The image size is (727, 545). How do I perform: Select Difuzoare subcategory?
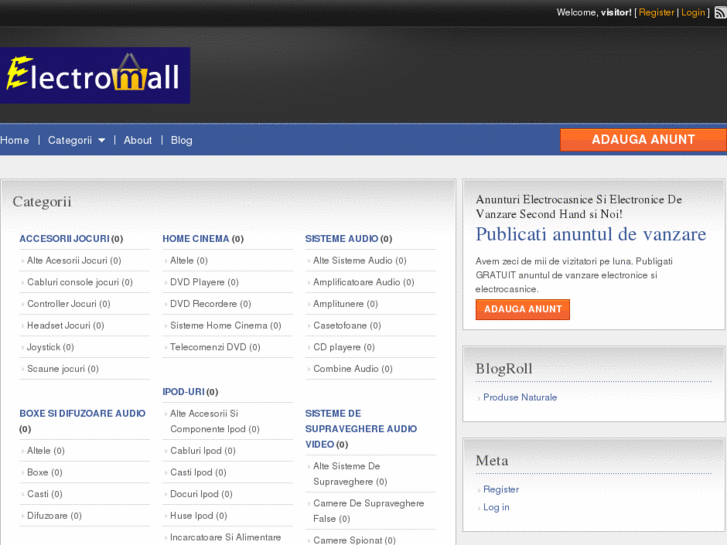47,516
